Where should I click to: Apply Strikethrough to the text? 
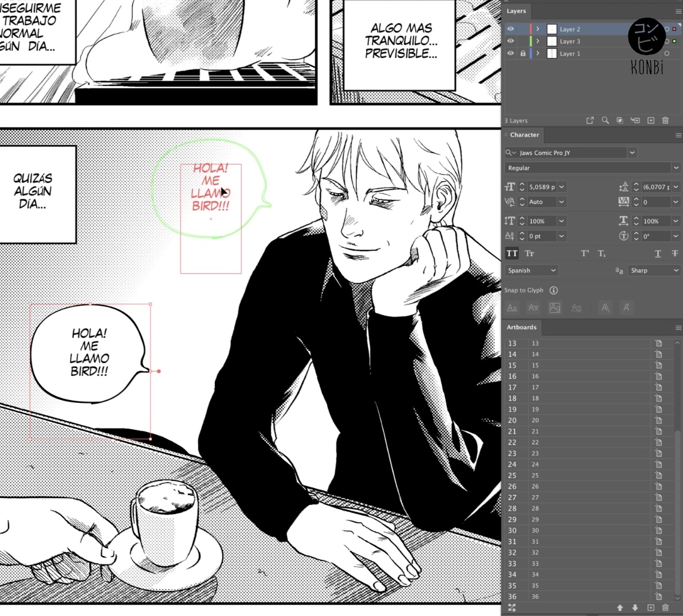674,253
